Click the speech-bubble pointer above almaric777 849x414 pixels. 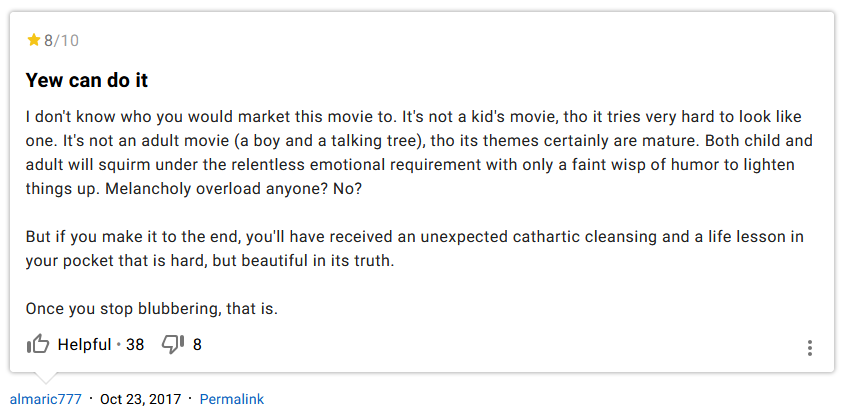click(46, 378)
